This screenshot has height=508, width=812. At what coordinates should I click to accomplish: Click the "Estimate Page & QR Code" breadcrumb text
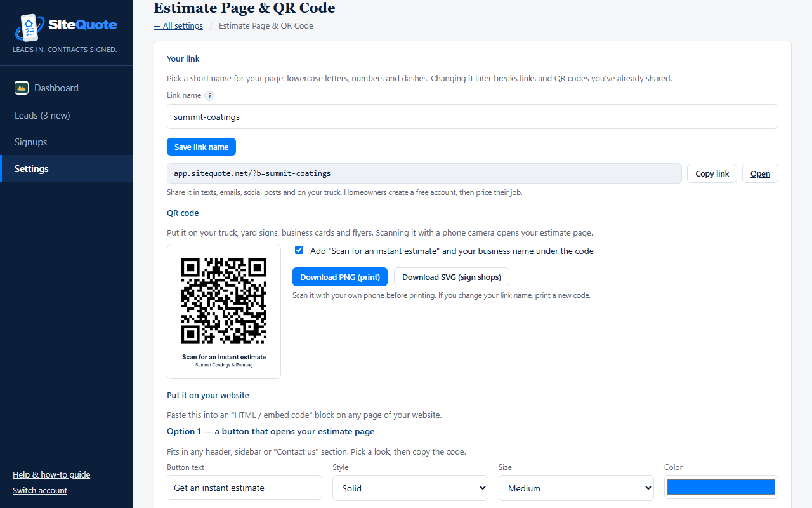point(266,26)
